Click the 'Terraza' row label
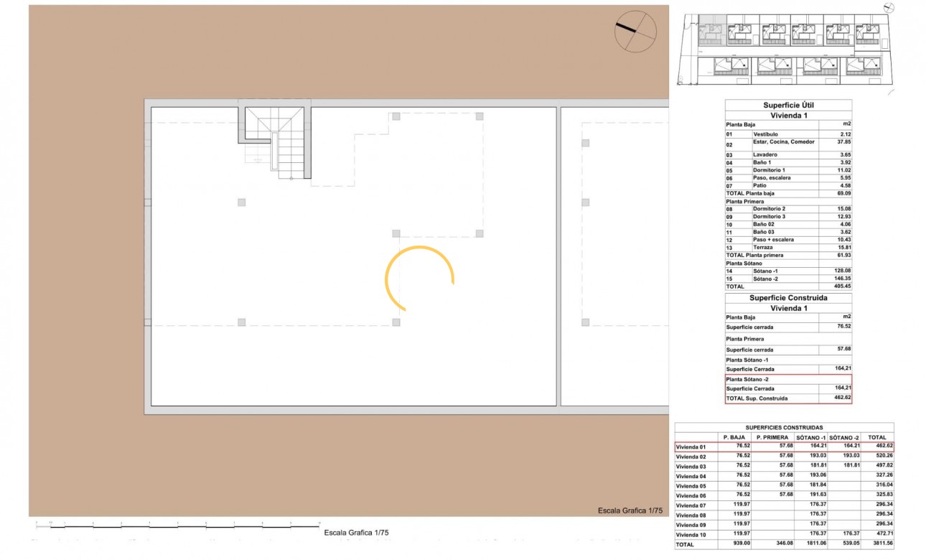The height and width of the screenshot is (560, 926). tap(763, 248)
